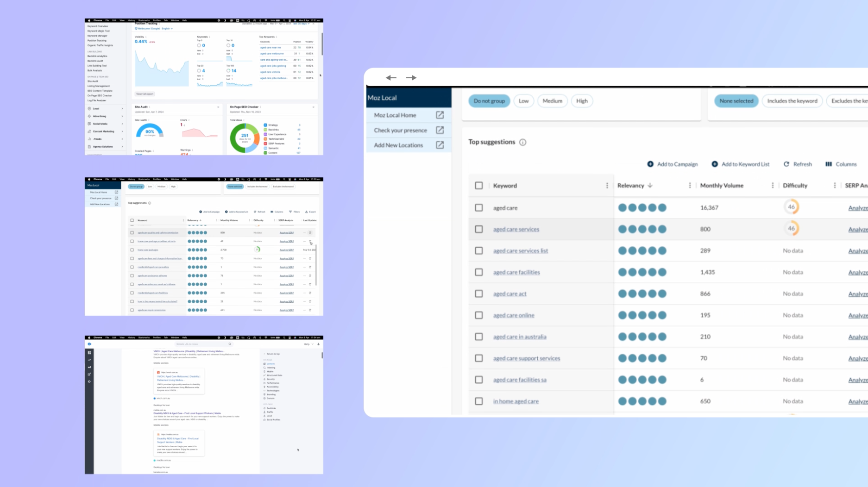This screenshot has height=487, width=868.
Task: Click the Add New Locations external icon
Action: click(440, 145)
